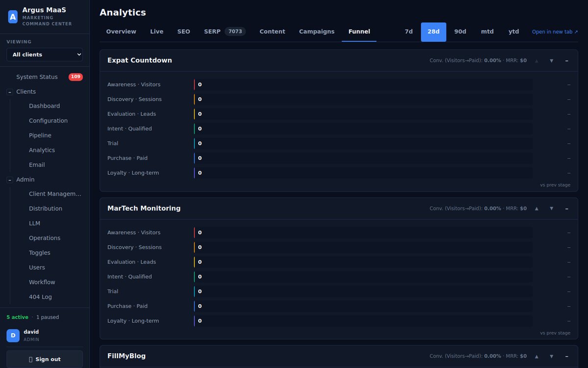Image resolution: width=588 pixels, height=368 pixels.
Task: Click the Sign out button
Action: [45, 359]
